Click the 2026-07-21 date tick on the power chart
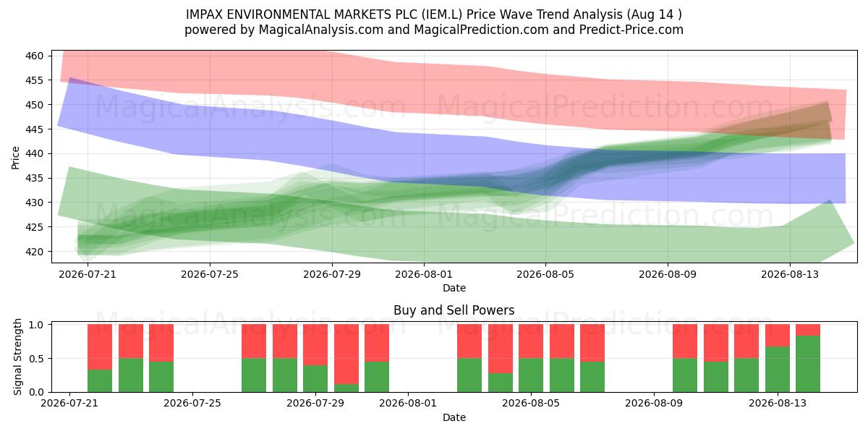868x434 pixels. pyautogui.click(x=69, y=404)
